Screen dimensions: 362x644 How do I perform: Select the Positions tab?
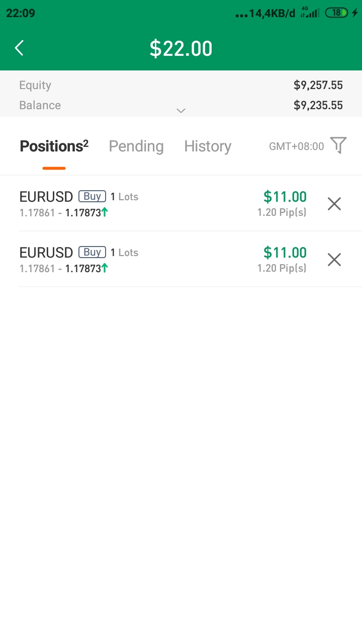point(54,146)
